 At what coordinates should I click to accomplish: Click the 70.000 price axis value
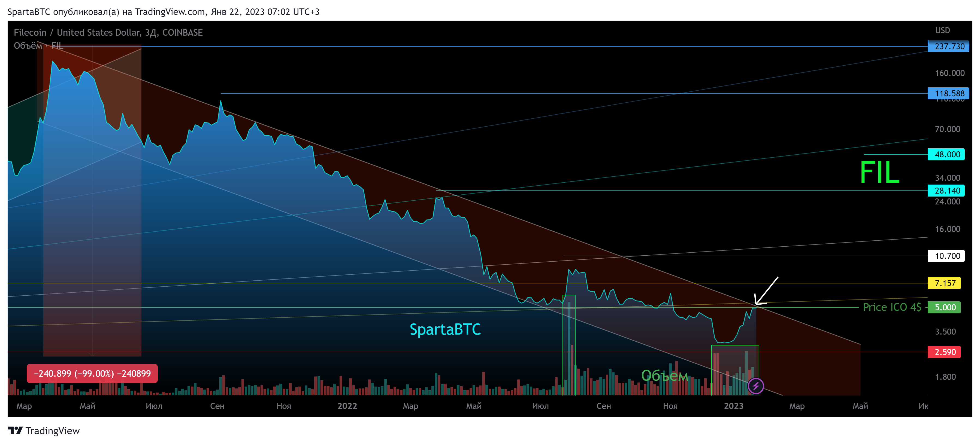click(947, 129)
